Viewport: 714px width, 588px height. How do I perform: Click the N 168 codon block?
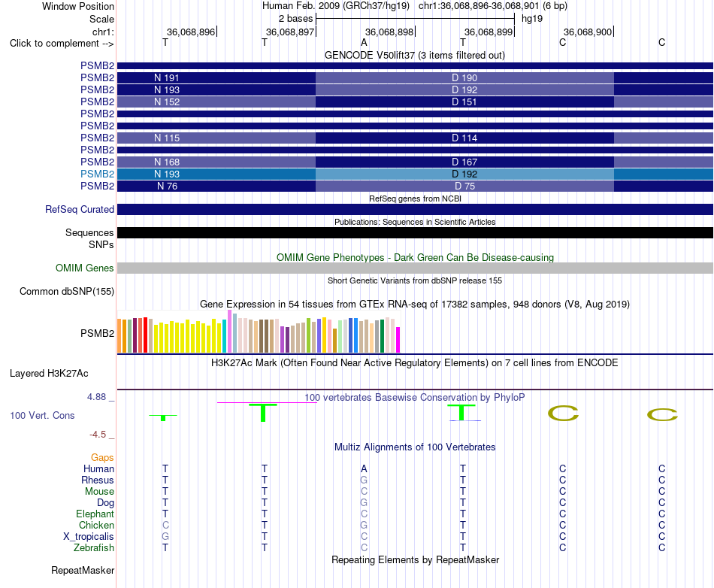[216, 162]
